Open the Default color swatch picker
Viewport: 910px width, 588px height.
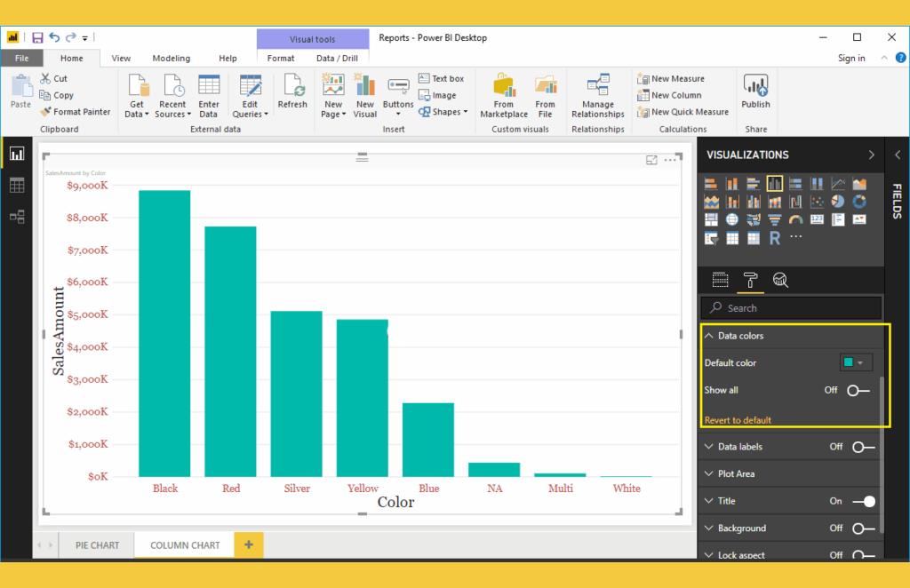tap(856, 363)
